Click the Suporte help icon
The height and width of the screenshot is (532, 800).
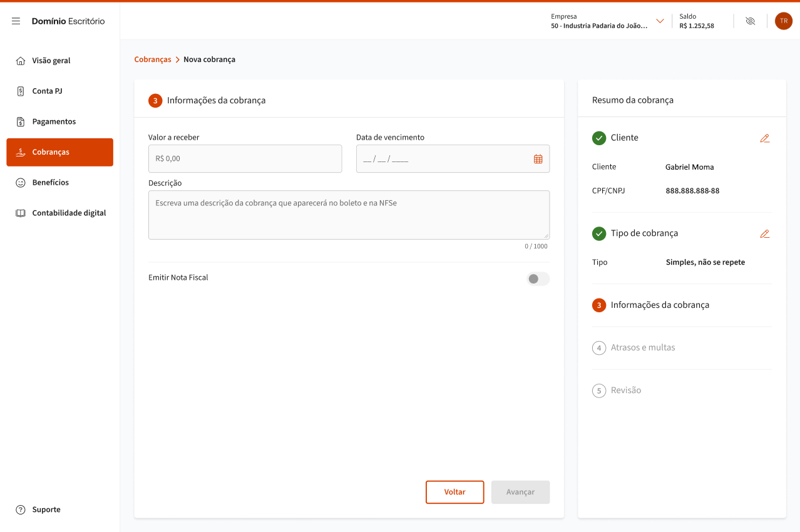point(21,509)
